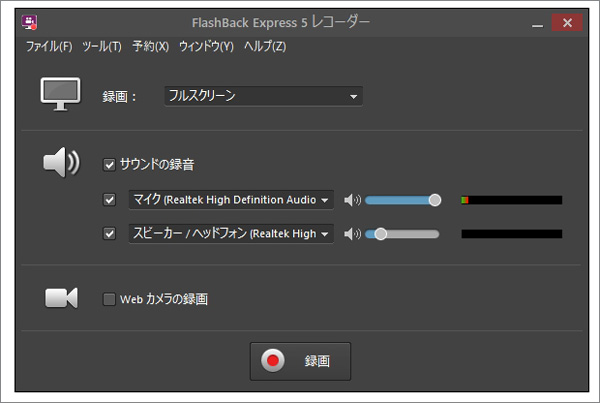Open the フルスクリーン recording mode dropdown
The image size is (600, 403).
coord(263,96)
